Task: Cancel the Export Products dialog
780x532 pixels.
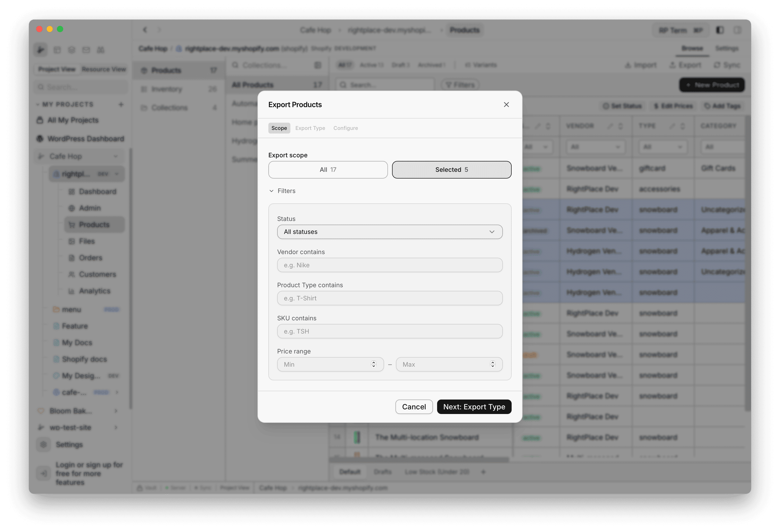Action: coord(414,407)
